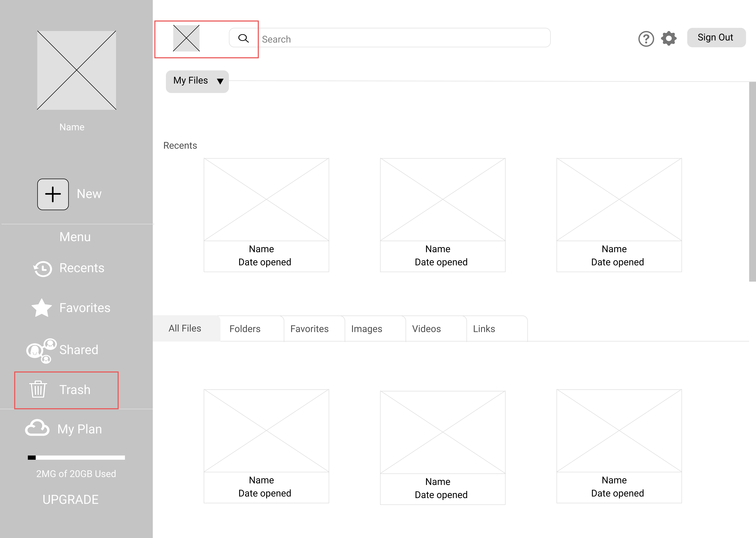
Task: Click the UPGRADE link
Action: click(x=70, y=500)
